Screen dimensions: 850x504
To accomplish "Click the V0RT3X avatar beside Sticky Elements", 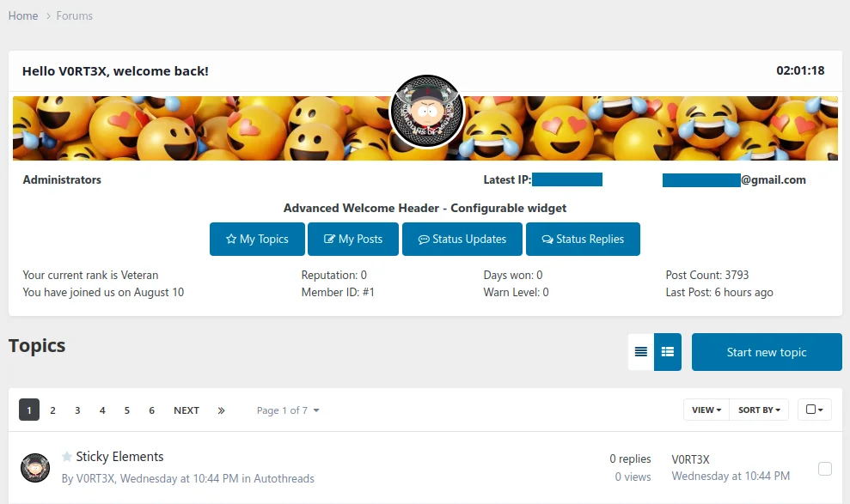I will 35,468.
